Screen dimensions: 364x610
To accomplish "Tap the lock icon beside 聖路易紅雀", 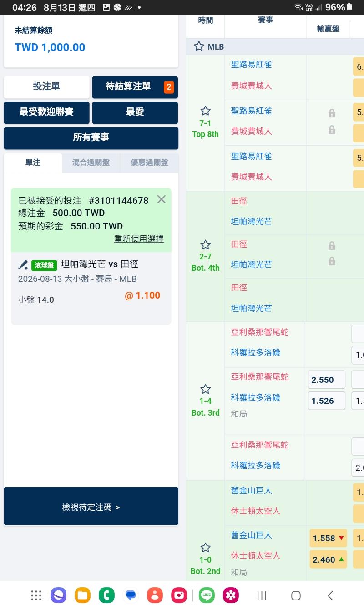I will pos(332,113).
